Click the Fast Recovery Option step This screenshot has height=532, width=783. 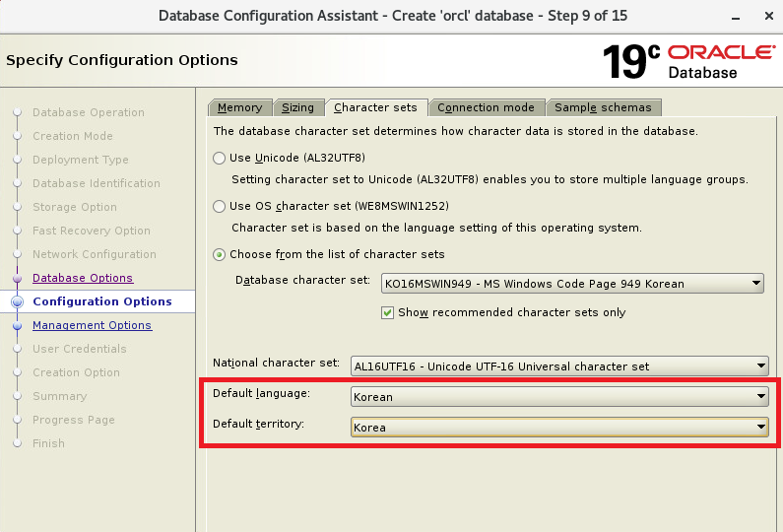(92, 231)
